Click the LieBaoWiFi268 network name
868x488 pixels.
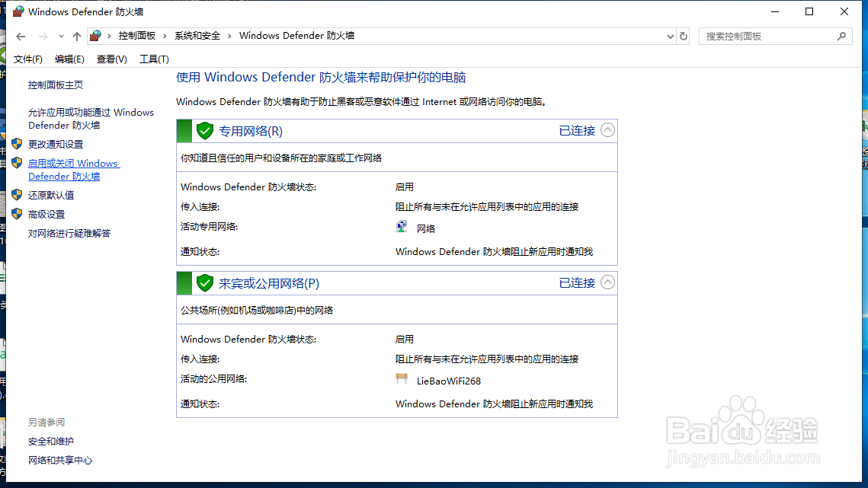448,381
